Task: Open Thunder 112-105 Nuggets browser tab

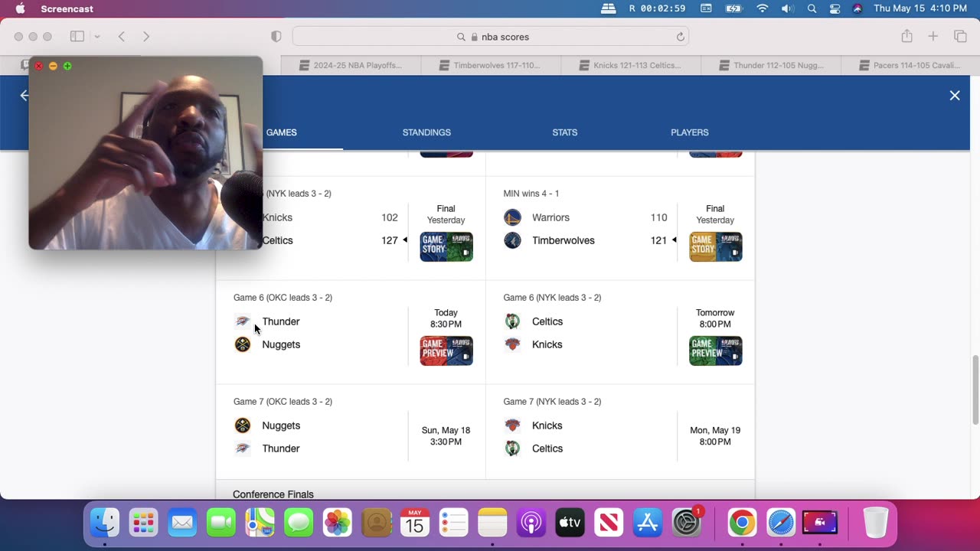Action: pos(771,65)
